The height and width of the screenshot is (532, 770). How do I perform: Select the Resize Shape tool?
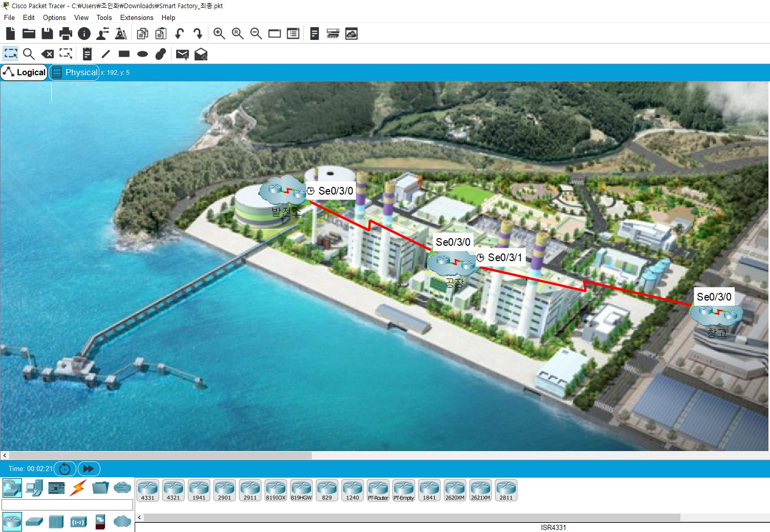pyautogui.click(x=66, y=53)
